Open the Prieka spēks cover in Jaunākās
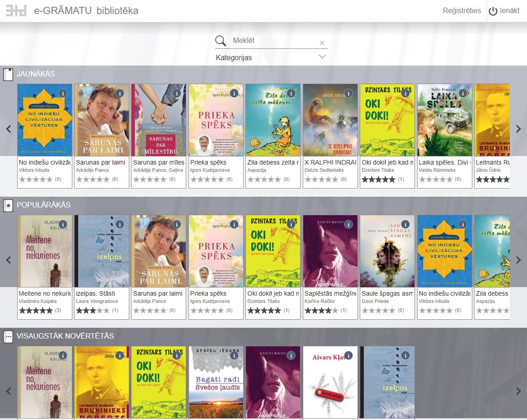The image size is (527, 420). [216, 120]
